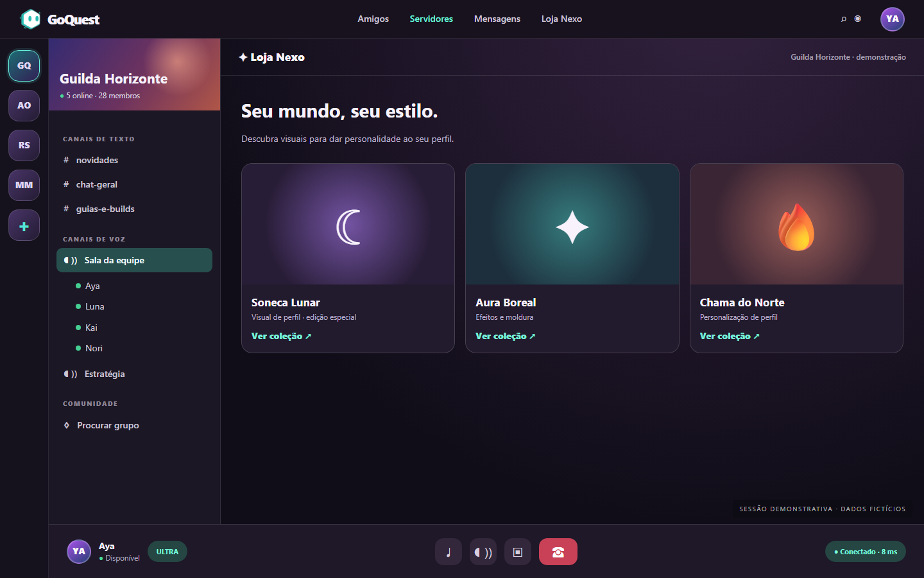Hang up with the red phone button

pos(558,552)
